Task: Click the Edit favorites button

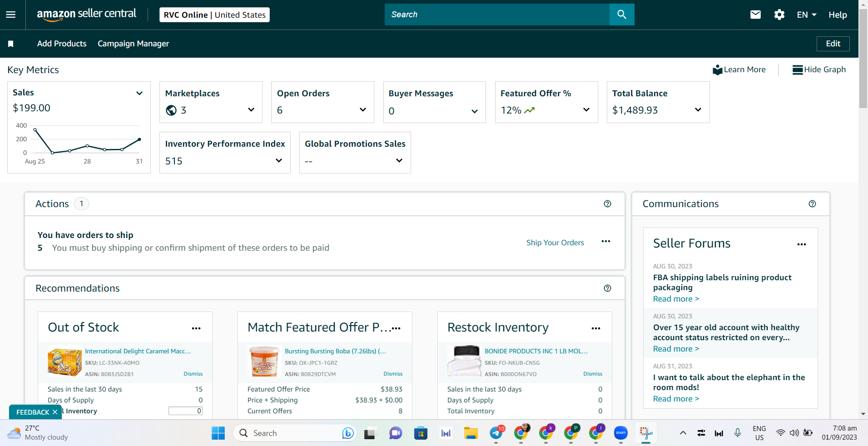Action: tap(833, 44)
